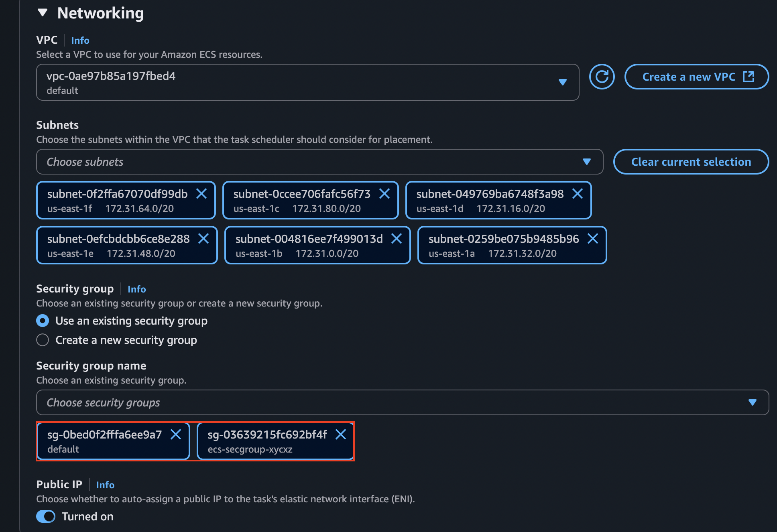777x532 pixels.
Task: Remove the default security group sg-0bed0f2fffa6ee9a7
Action: click(176, 435)
